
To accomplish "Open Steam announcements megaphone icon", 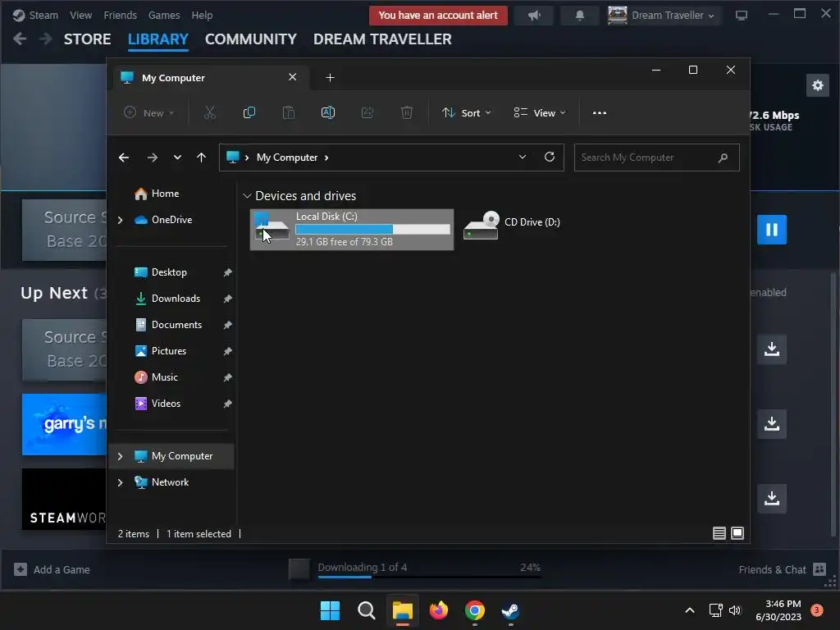I will point(533,16).
